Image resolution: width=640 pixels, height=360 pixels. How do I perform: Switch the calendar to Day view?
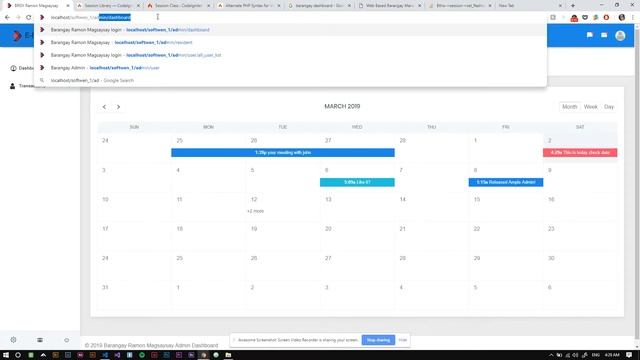(x=609, y=107)
